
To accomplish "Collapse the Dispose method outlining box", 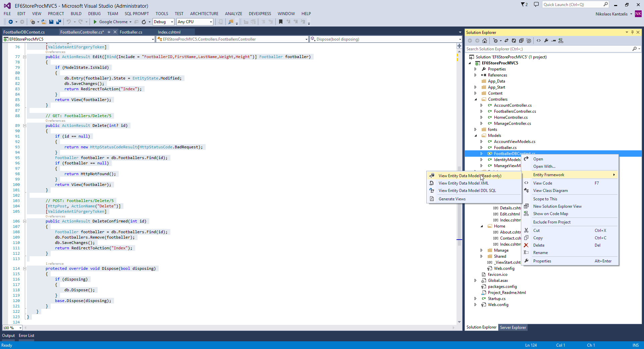I will pyautogui.click(x=24, y=268).
